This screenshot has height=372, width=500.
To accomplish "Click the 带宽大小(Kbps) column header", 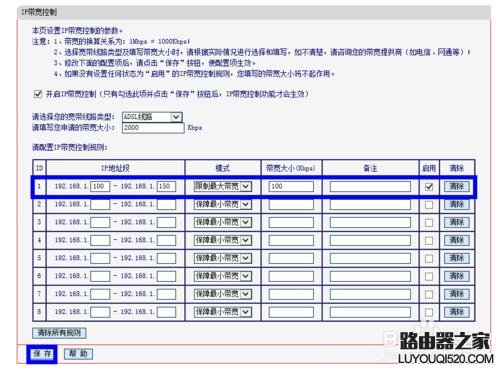I will click(x=291, y=168).
